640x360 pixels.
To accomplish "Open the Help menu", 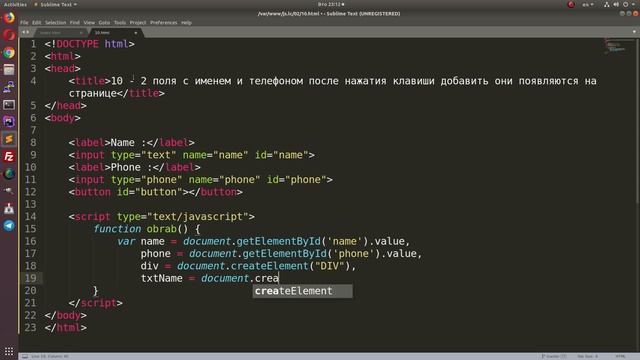I will pyautogui.click(x=187, y=22).
